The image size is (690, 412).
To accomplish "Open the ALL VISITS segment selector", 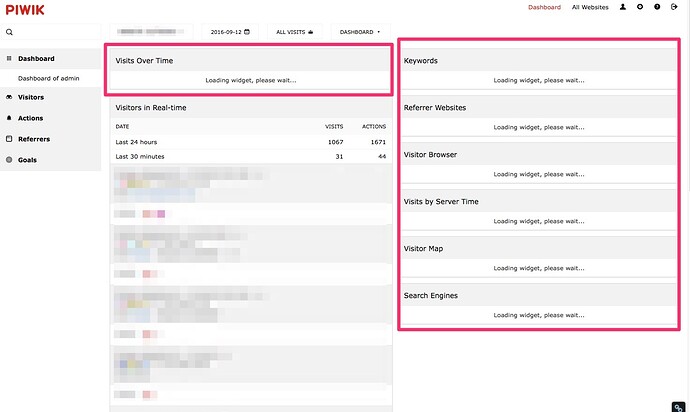I will [x=295, y=32].
